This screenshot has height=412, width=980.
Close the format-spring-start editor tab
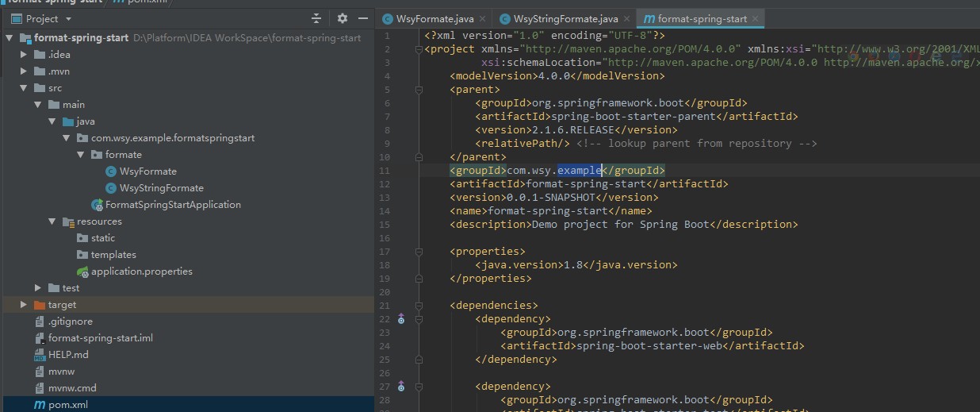click(755, 18)
